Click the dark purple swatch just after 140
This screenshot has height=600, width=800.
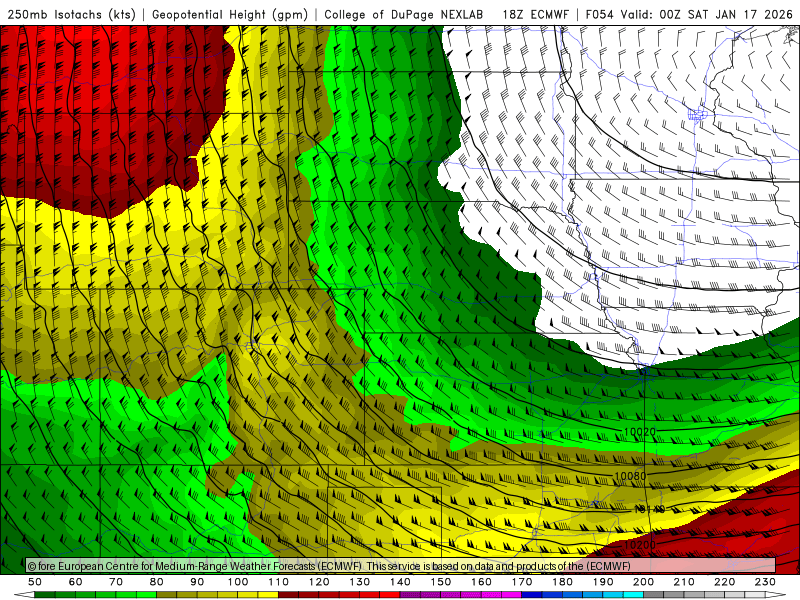(x=410, y=594)
